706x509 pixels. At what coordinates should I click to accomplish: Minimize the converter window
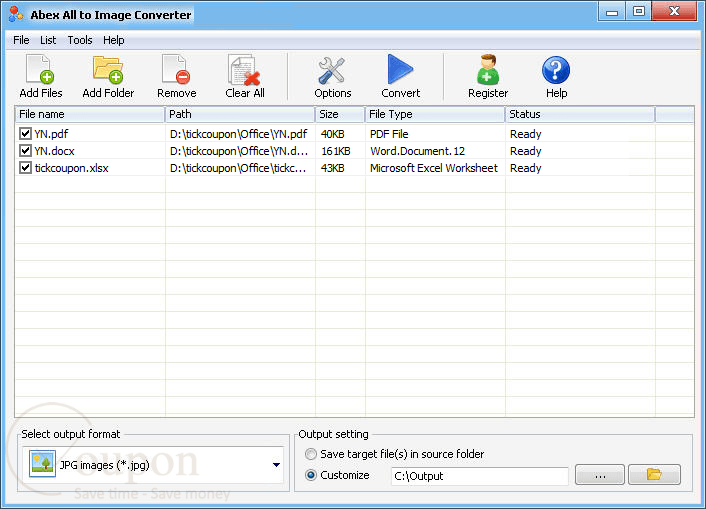point(612,12)
